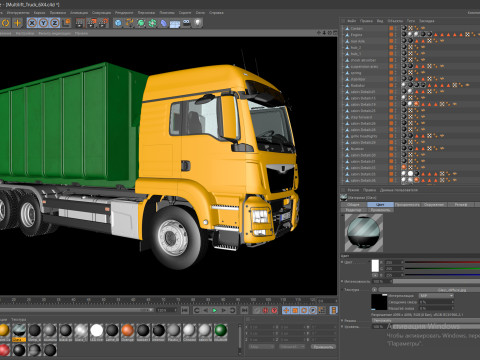480x360 pixels.
Task: Toggle position keyframe recording button
Action: click(286, 310)
